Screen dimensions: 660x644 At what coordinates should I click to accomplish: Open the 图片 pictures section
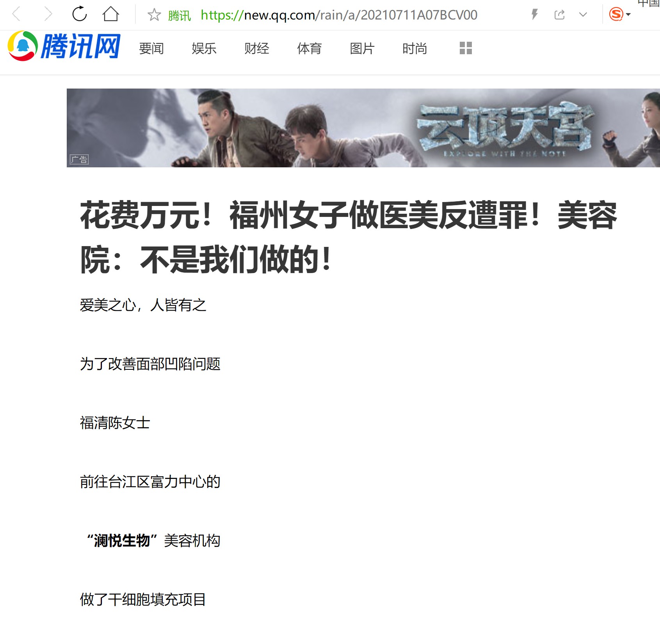[362, 49]
